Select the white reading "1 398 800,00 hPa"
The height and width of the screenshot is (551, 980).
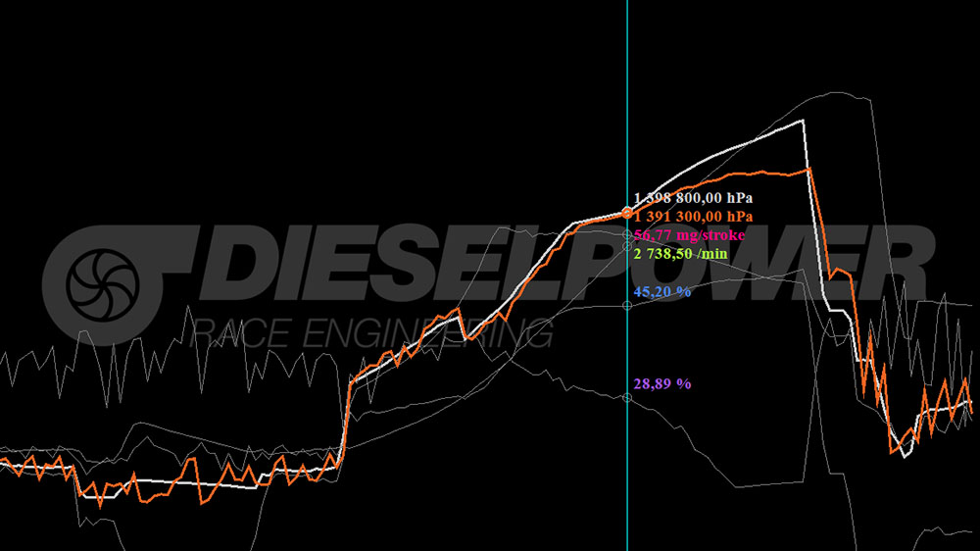click(x=693, y=198)
